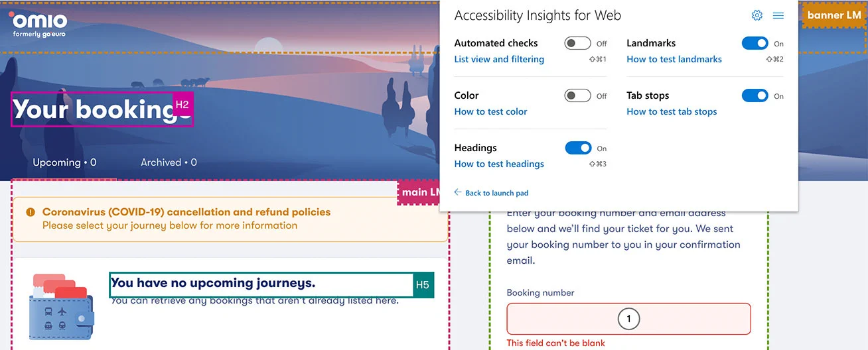Select the Upcoming bookings tab

click(64, 162)
